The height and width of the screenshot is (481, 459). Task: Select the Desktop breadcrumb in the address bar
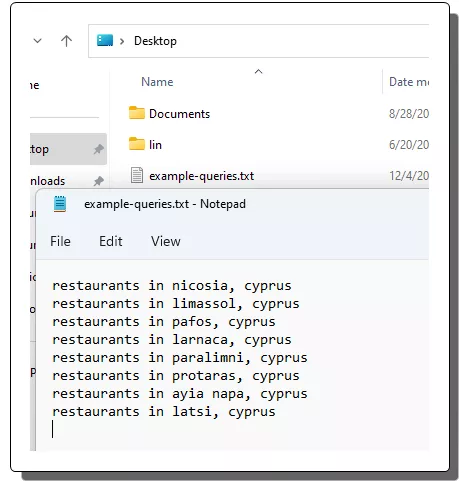pyautogui.click(x=155, y=41)
